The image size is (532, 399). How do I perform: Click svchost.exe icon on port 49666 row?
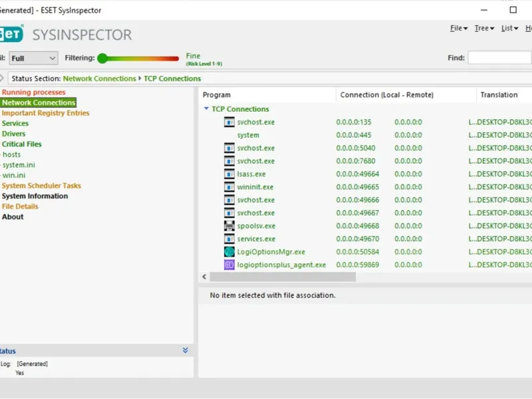(229, 200)
